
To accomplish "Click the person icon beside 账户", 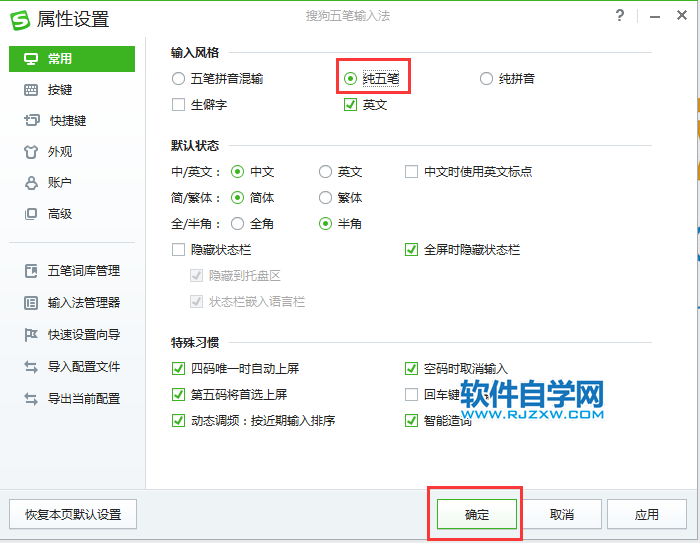I will (31, 183).
